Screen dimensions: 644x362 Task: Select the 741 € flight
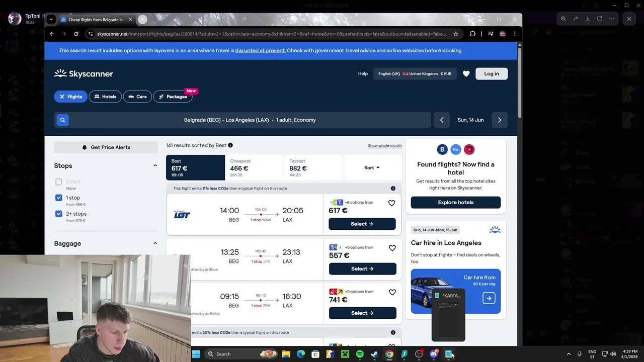click(362, 313)
